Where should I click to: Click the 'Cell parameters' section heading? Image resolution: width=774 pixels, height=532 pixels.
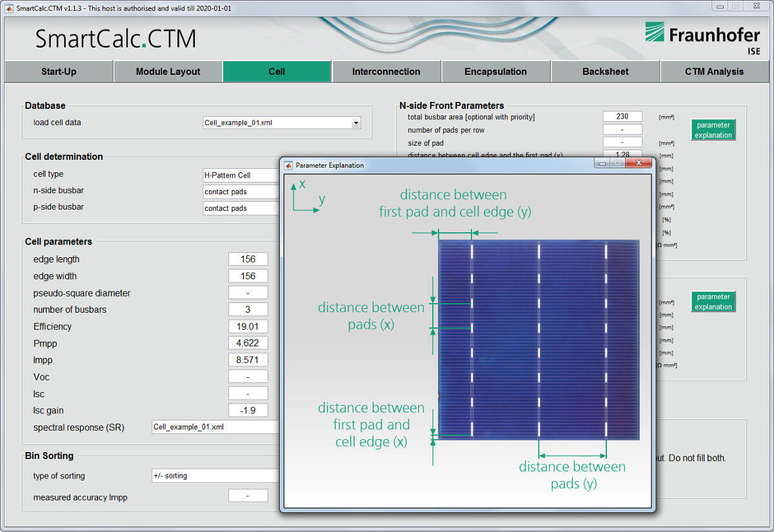click(59, 241)
